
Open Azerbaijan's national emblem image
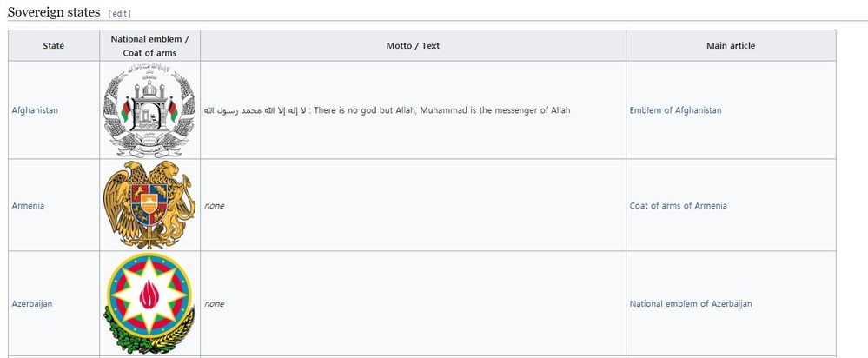point(149,303)
